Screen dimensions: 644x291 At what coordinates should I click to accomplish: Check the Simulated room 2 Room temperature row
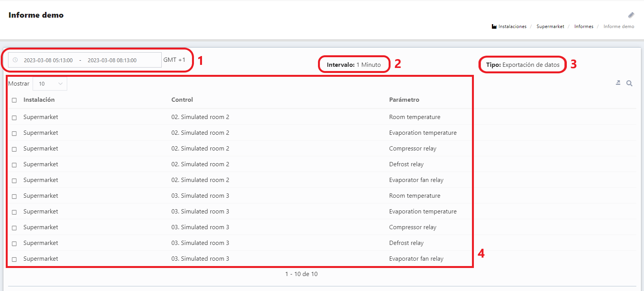[x=14, y=117]
